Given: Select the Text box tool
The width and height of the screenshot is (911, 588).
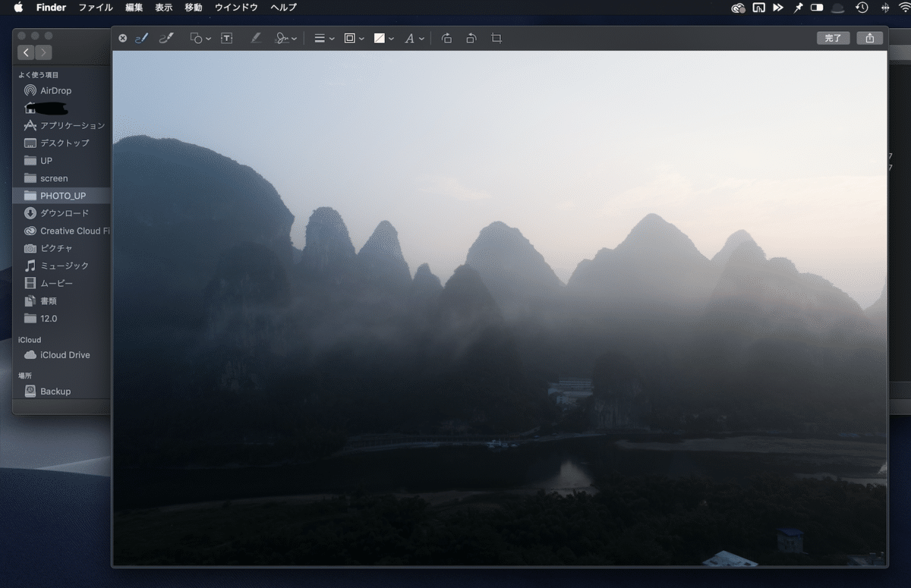Looking at the screenshot, I should [226, 38].
